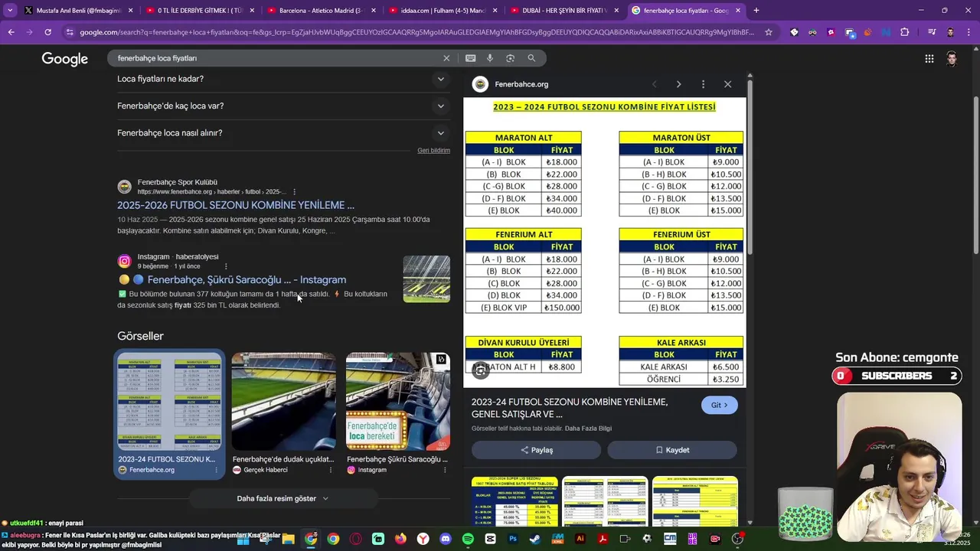Open Photoshop from the taskbar
Screen dimensions: 980x551
[x=513, y=539]
